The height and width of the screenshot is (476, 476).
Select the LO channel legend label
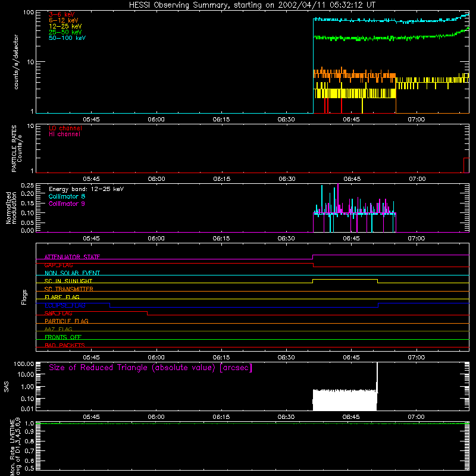[65, 128]
